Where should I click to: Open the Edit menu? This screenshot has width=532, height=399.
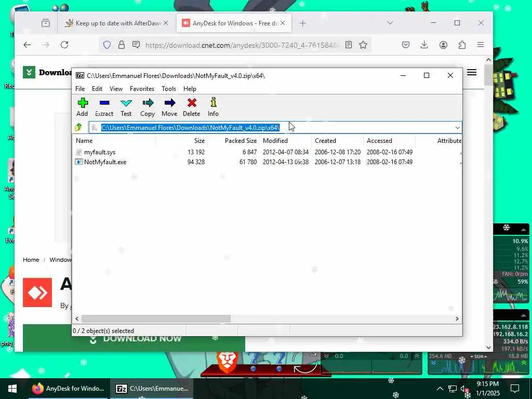[97, 88]
